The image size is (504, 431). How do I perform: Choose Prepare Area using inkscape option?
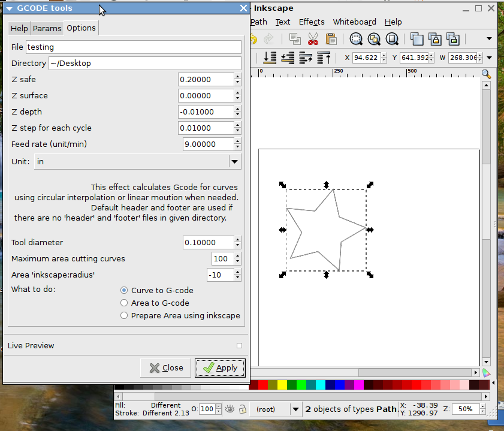point(124,315)
